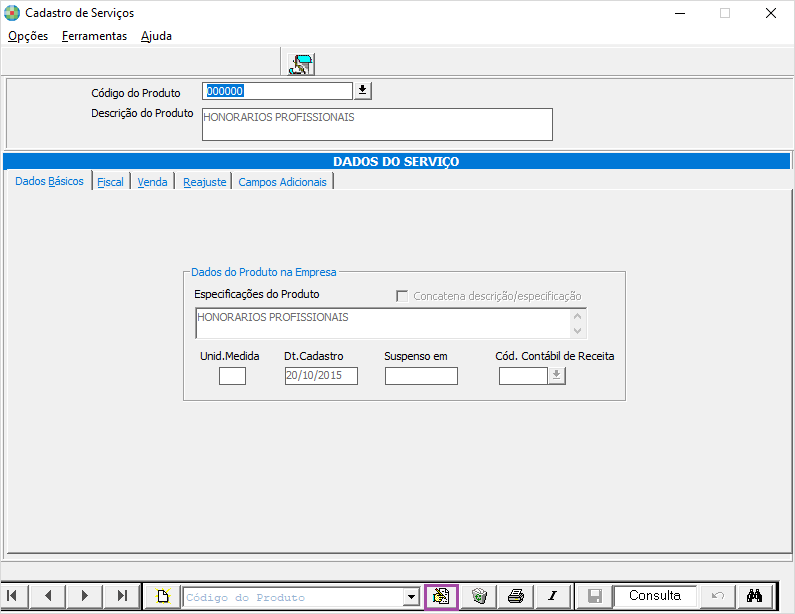The width and height of the screenshot is (795, 614).
Task: Jump to the last record
Action: (x=121, y=596)
